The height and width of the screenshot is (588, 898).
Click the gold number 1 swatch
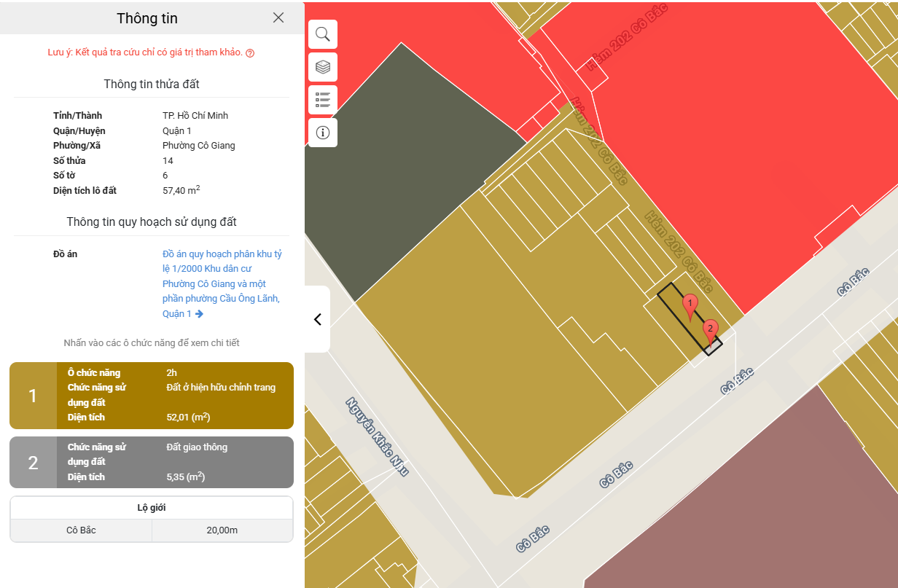tap(33, 396)
